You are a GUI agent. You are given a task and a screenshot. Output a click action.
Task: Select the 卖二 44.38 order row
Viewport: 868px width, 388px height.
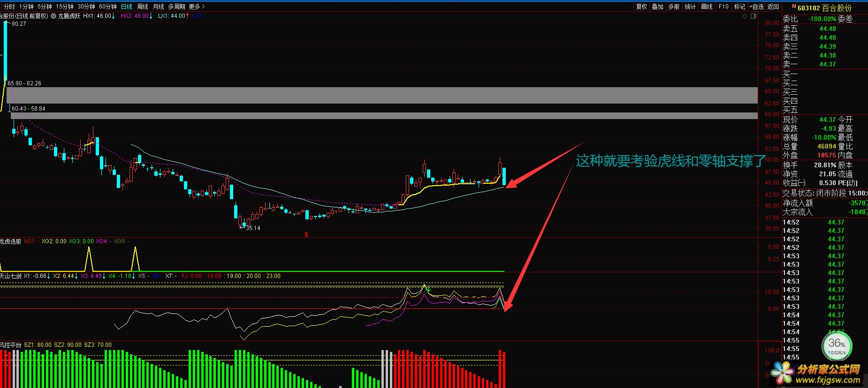[824, 55]
